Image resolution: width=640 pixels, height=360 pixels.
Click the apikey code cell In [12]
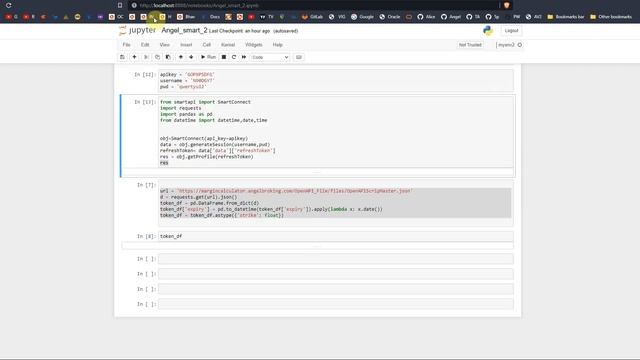(336, 80)
